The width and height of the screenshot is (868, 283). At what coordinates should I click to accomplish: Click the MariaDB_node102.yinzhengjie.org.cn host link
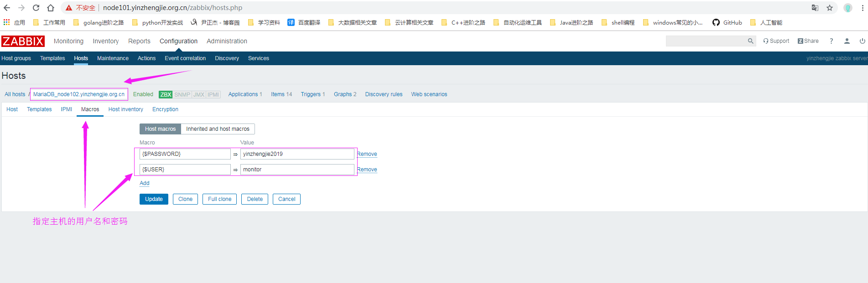(79, 94)
